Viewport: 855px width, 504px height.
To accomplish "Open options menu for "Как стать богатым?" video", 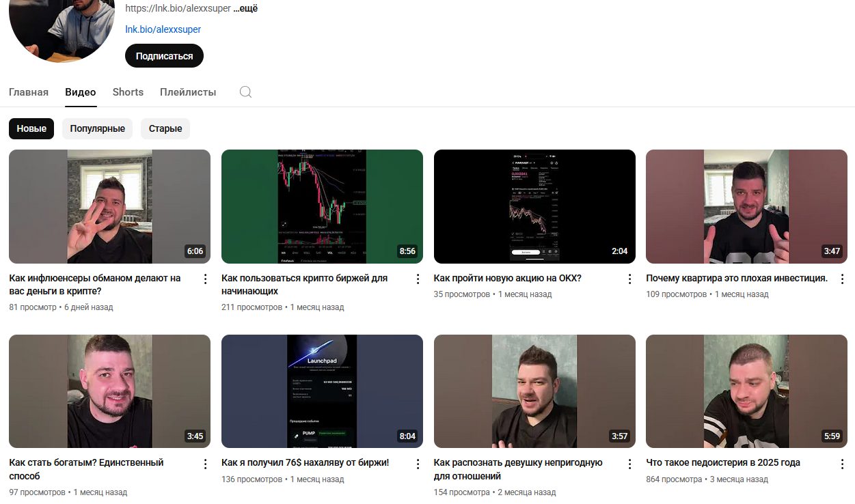I will (205, 464).
